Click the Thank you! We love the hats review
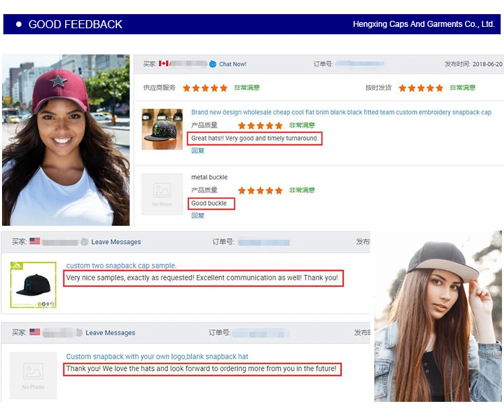 point(202,369)
